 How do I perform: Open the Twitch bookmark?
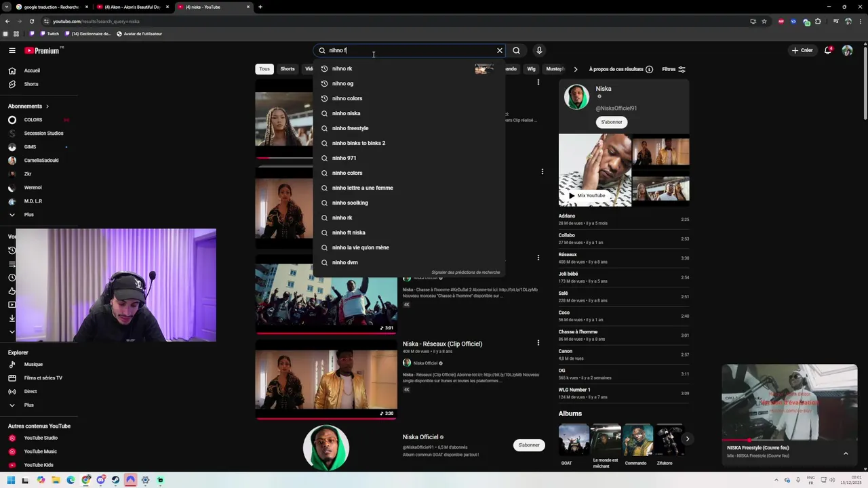click(49, 34)
